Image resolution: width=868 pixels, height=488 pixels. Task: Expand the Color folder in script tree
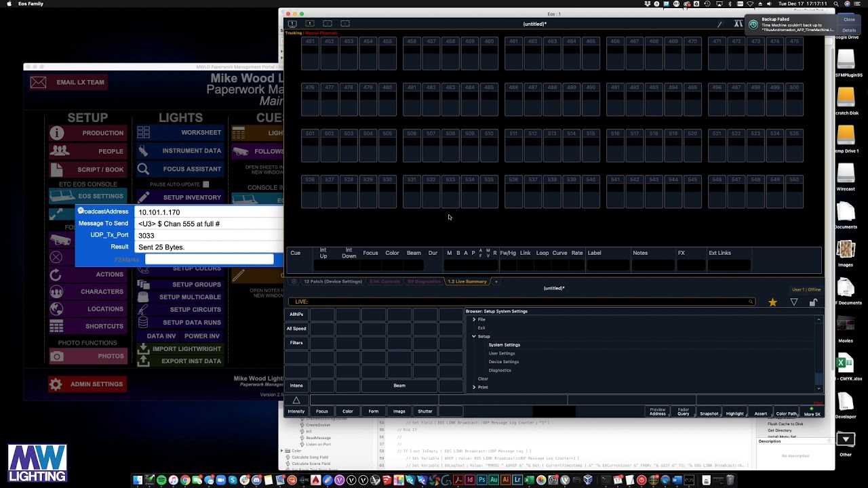(x=281, y=451)
